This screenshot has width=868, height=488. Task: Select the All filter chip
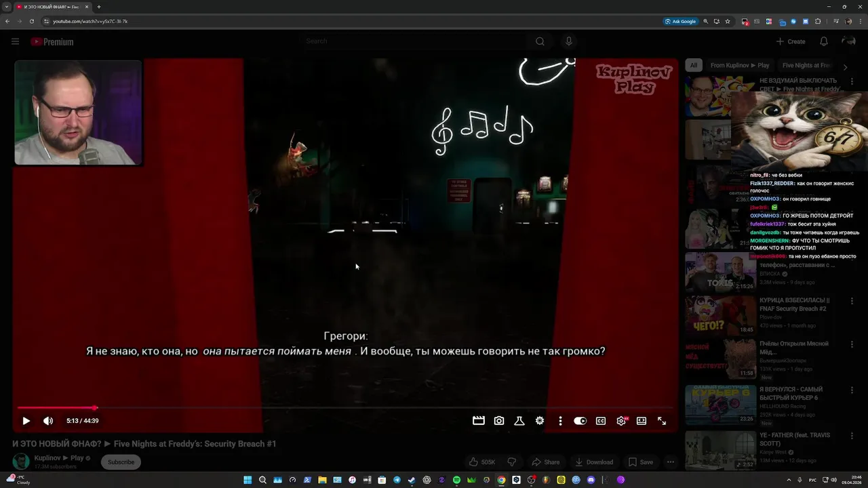click(693, 66)
